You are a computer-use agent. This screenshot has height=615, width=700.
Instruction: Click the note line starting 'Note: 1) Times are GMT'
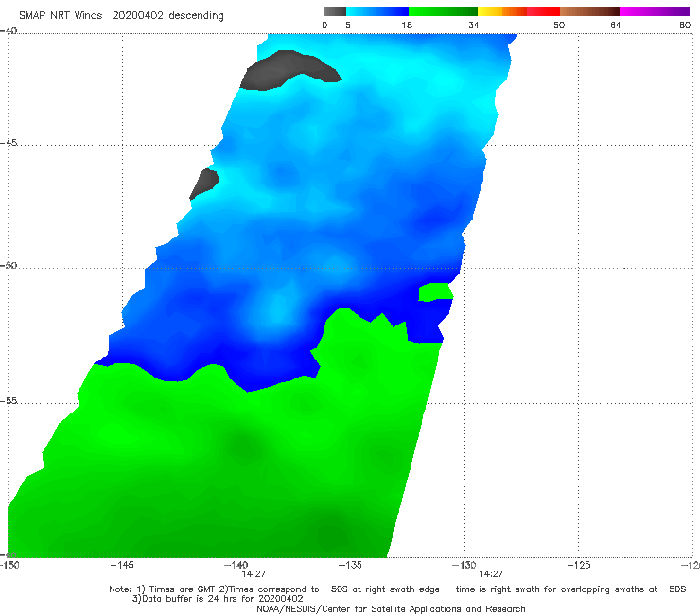pyautogui.click(x=397, y=589)
